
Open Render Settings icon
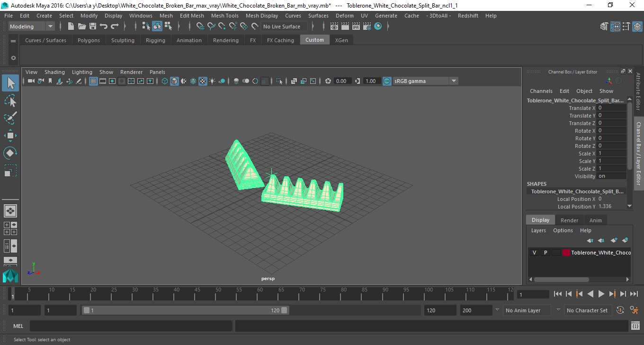(x=367, y=27)
